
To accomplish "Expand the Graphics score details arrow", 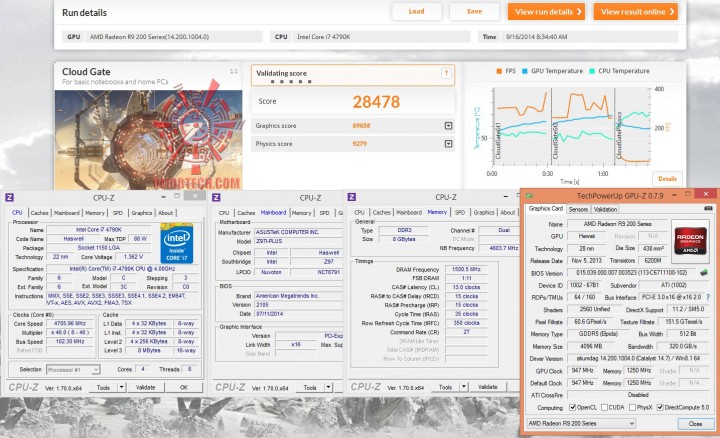I will coord(449,126).
